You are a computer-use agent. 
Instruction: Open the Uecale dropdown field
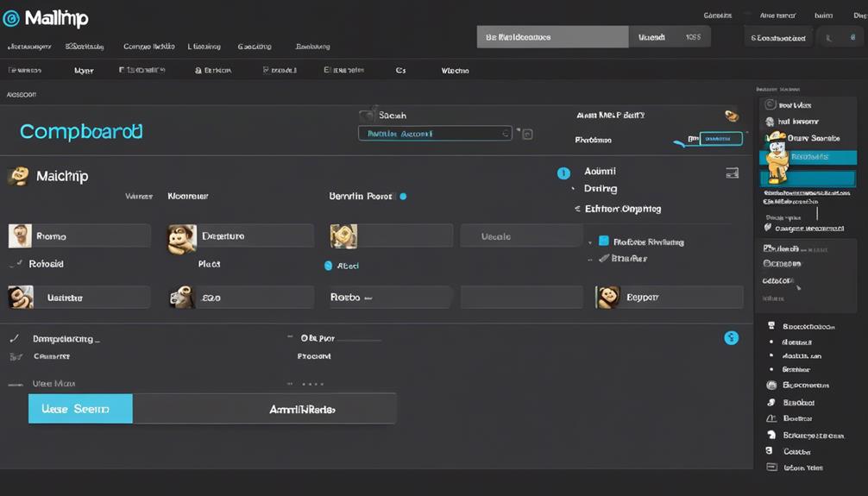521,235
